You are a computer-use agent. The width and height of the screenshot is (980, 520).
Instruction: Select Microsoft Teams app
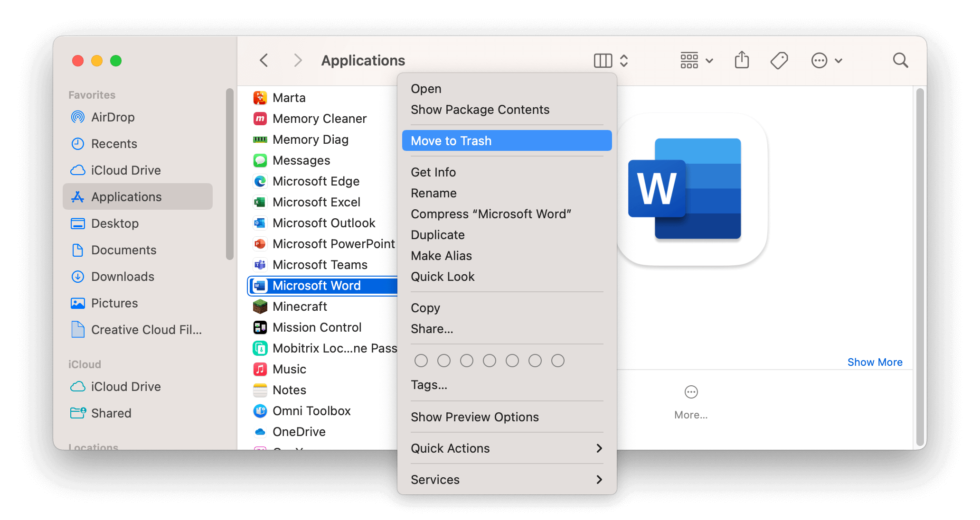click(x=323, y=265)
